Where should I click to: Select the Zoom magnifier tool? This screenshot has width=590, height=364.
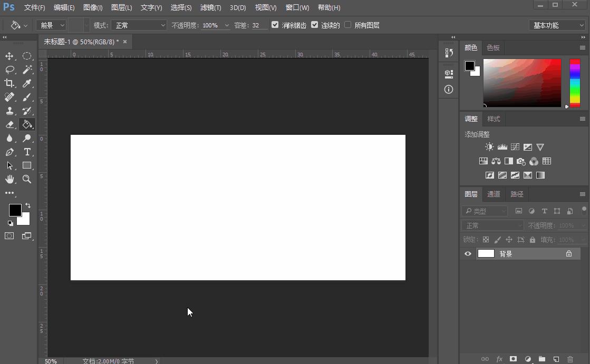click(27, 179)
